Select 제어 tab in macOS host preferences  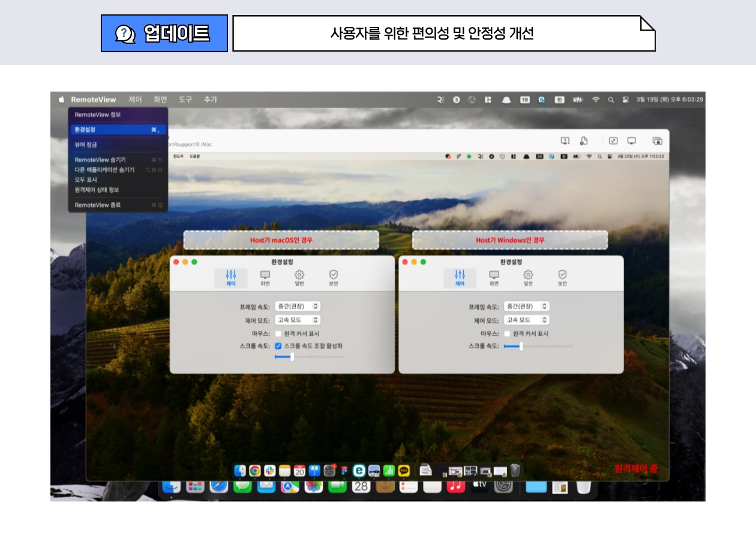(231, 278)
